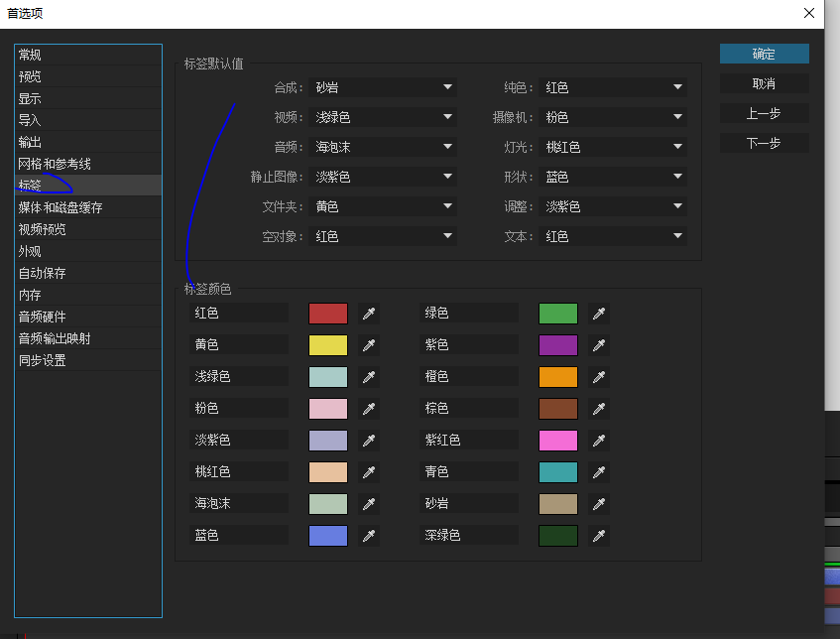Click the eyedropper next to 淡紫色
840x639 pixels.
[x=369, y=440]
